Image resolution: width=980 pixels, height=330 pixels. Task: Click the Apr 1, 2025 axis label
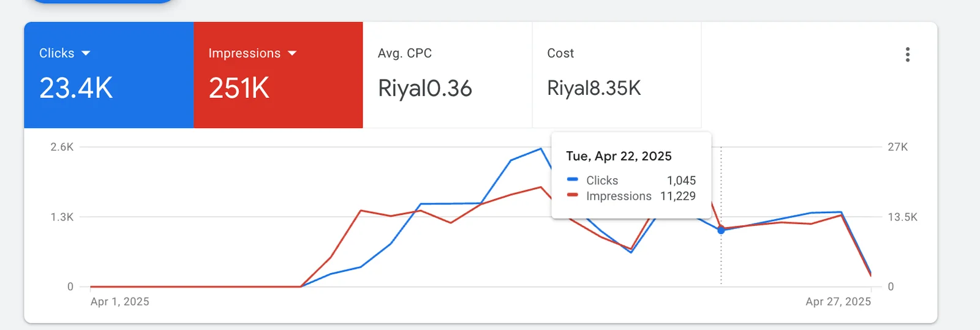click(x=120, y=301)
